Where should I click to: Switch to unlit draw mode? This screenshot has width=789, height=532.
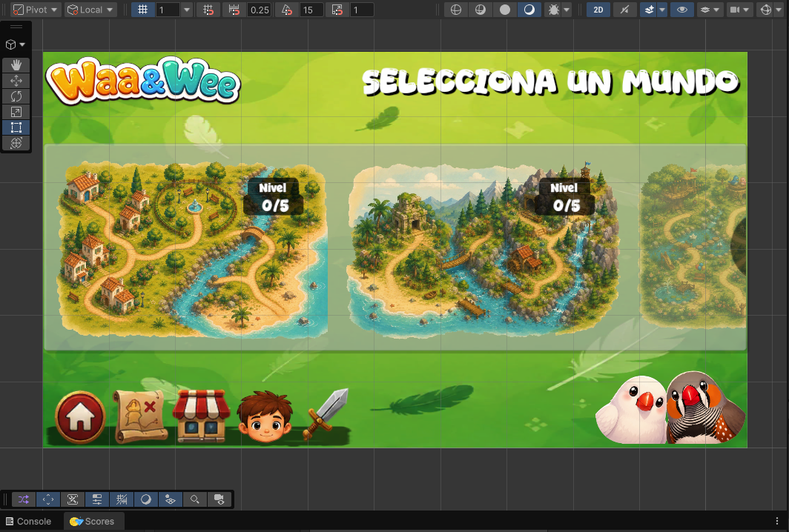point(505,10)
